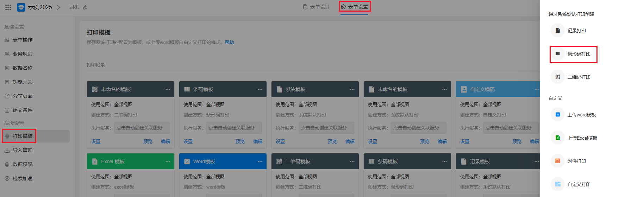
Task: Open 数据权限 in the sidebar
Action: pos(23,164)
